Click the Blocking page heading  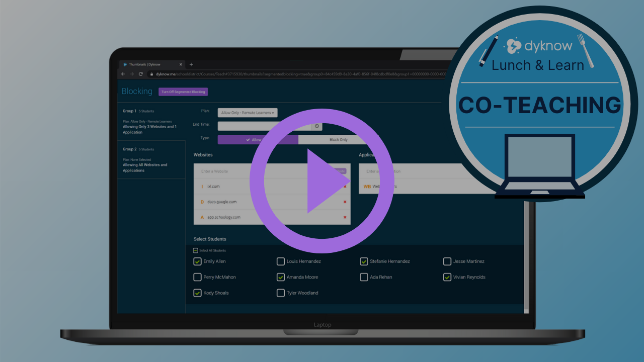point(137,92)
